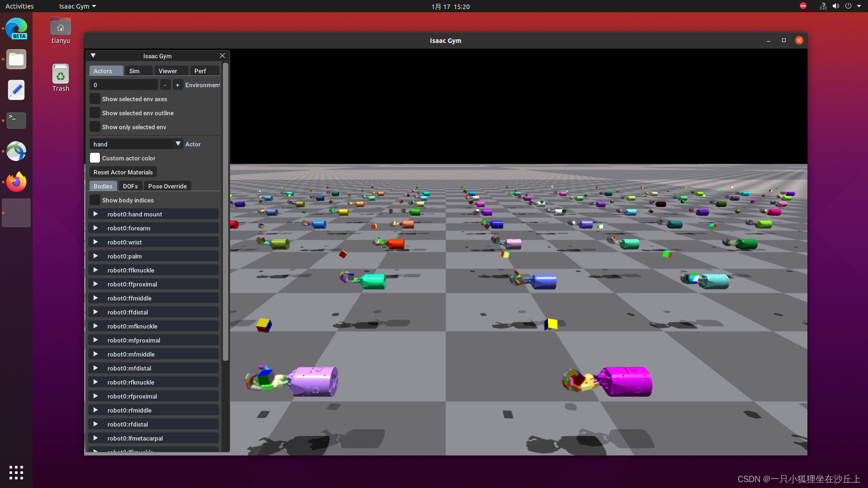Viewport: 868px width, 488px height.
Task: Expand the robot0:forearm body entry
Action: [x=95, y=228]
